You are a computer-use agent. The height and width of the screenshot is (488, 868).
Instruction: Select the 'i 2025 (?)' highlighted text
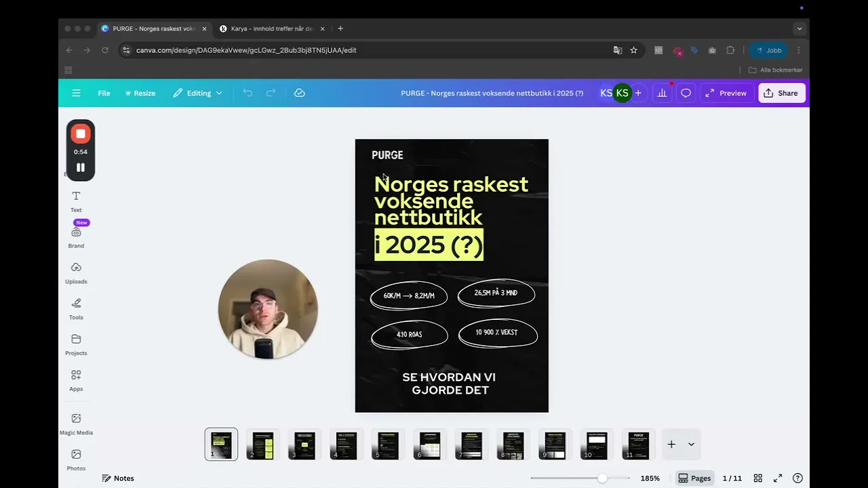429,245
